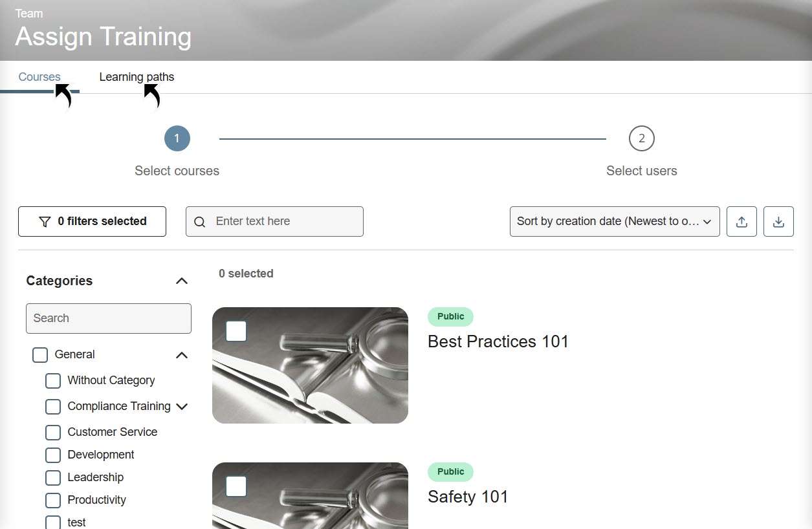812x529 pixels.
Task: Click the step 2 Select users circle
Action: (641, 138)
